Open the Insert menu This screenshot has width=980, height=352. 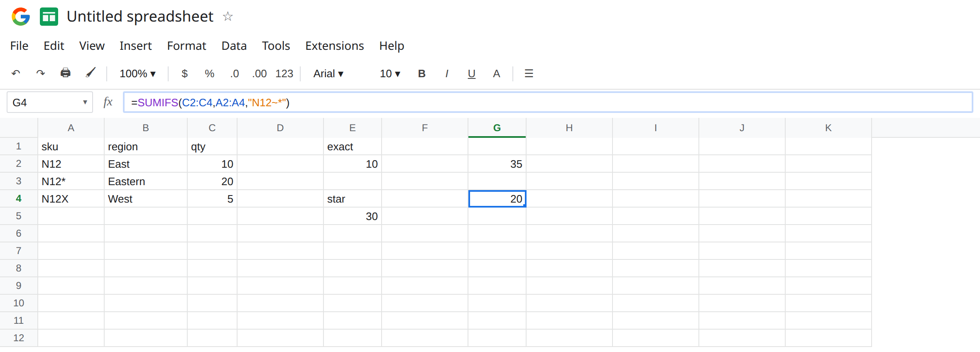(x=135, y=46)
